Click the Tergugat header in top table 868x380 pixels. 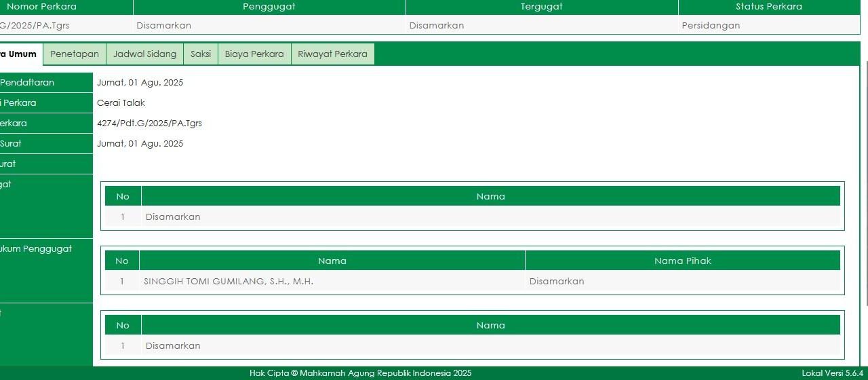coord(541,7)
